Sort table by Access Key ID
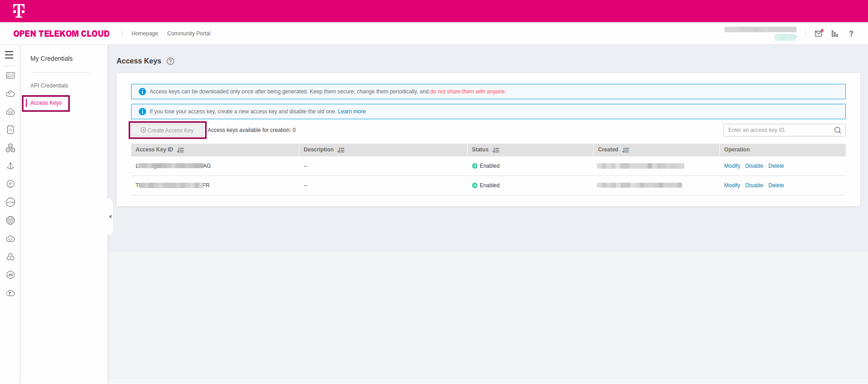Image resolution: width=868 pixels, height=384 pixels. point(180,150)
